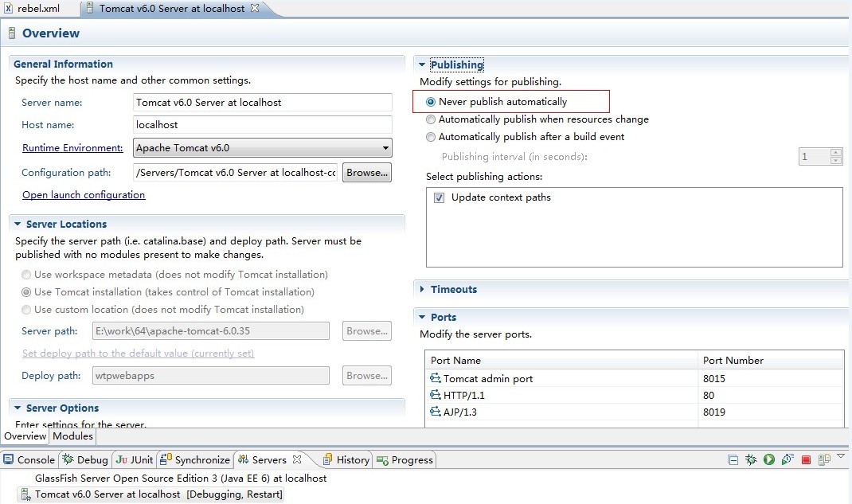The height and width of the screenshot is (504, 852).
Task: Collapse the Ports section
Action: pyautogui.click(x=422, y=317)
